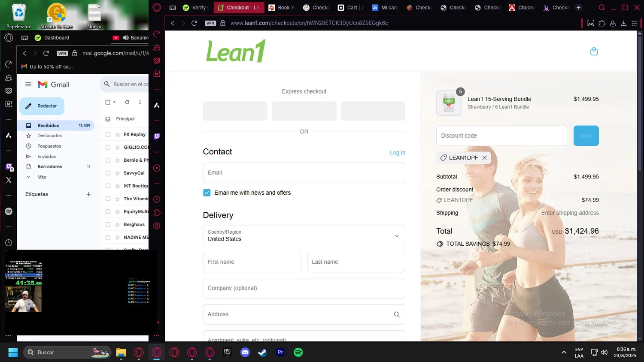Open Recycle Bin desktop icon

click(x=19, y=16)
